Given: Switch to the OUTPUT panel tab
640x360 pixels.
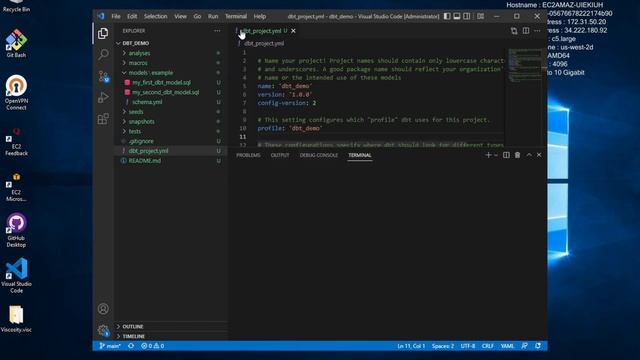Looking at the screenshot, I should click(x=280, y=155).
